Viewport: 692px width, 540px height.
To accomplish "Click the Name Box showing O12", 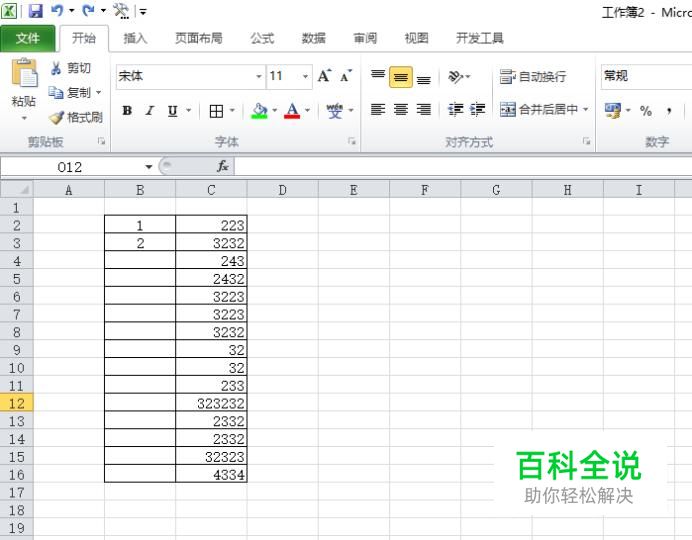I will [71, 167].
